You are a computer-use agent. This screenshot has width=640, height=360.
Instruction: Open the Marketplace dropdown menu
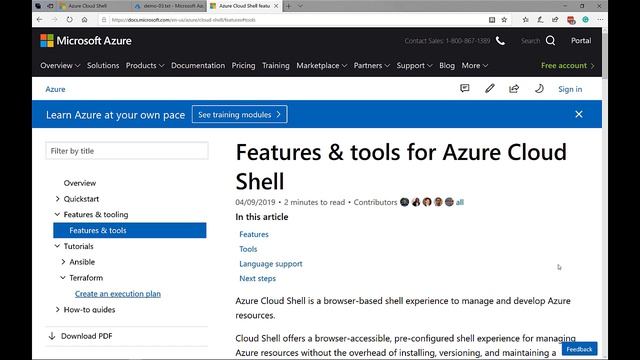(322, 65)
